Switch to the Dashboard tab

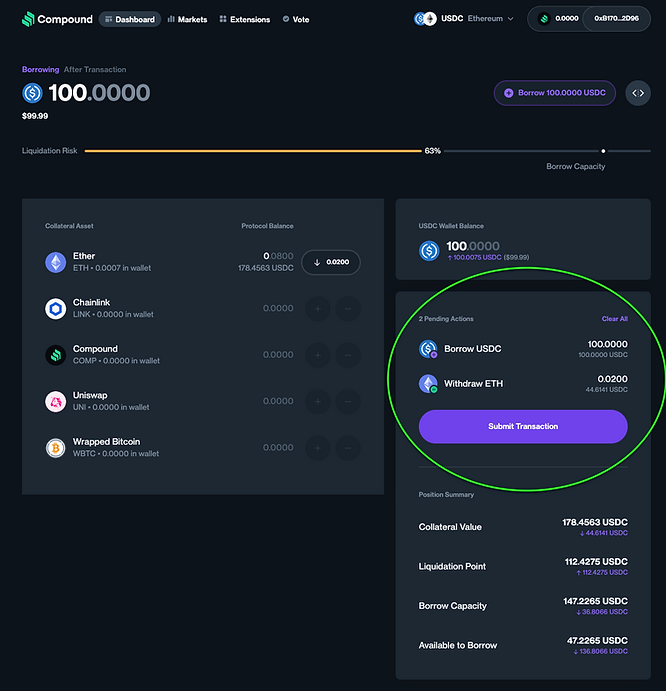point(129,19)
